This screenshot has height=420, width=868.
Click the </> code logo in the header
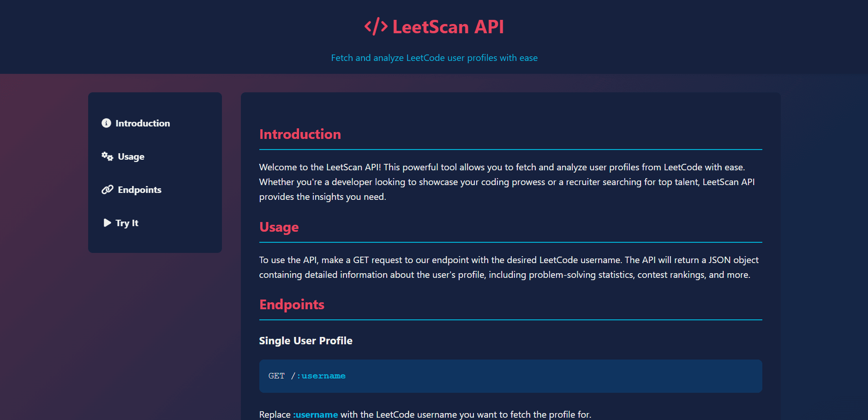(375, 26)
